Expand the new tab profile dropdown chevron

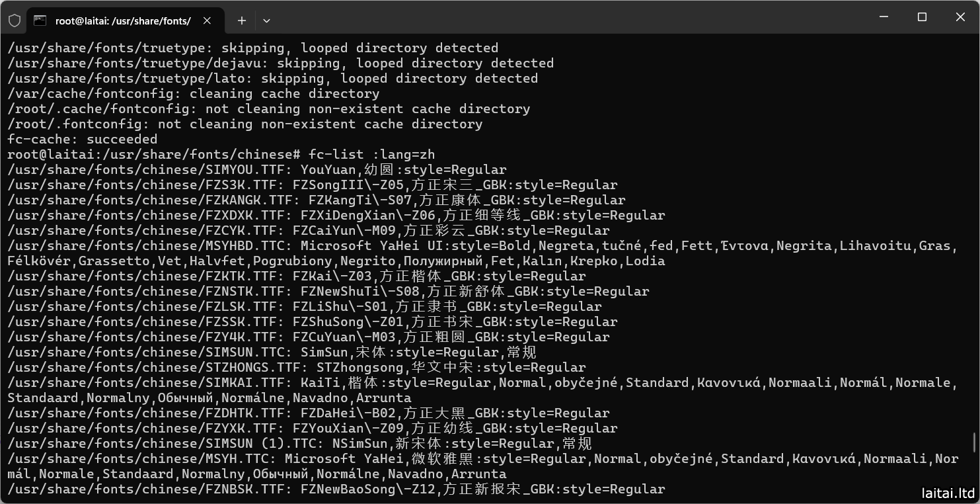pyautogui.click(x=266, y=21)
